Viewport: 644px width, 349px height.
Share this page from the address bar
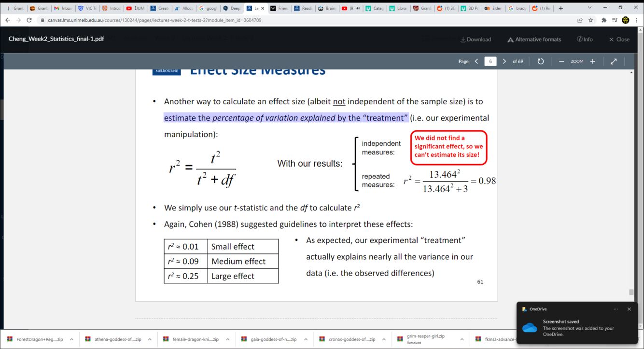pyautogui.click(x=580, y=20)
